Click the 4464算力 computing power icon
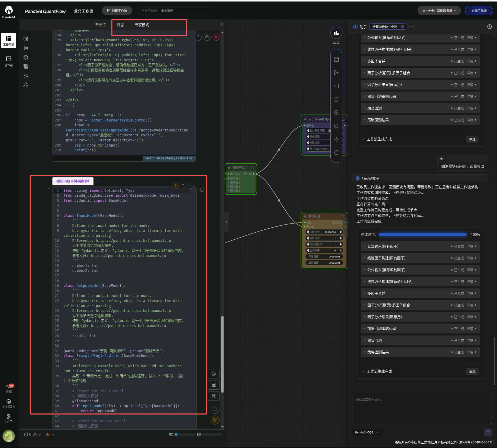This screenshot has width=497, height=448. (x=9, y=404)
